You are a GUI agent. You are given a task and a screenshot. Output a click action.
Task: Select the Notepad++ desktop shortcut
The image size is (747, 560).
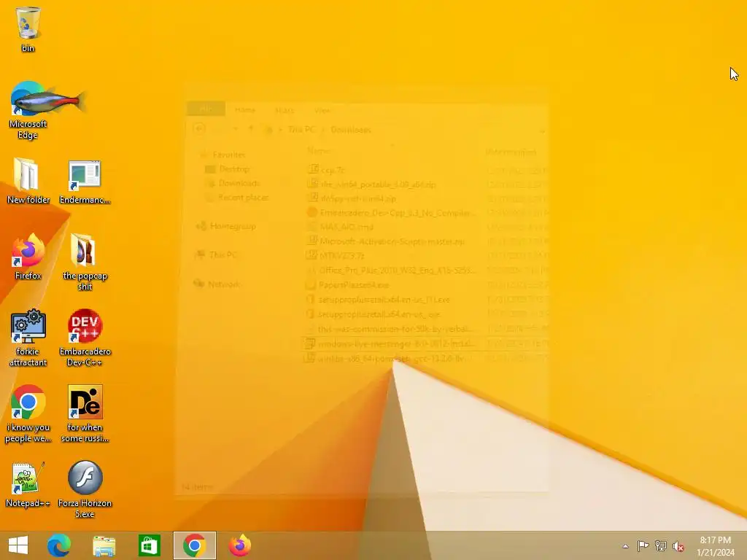pos(28,484)
